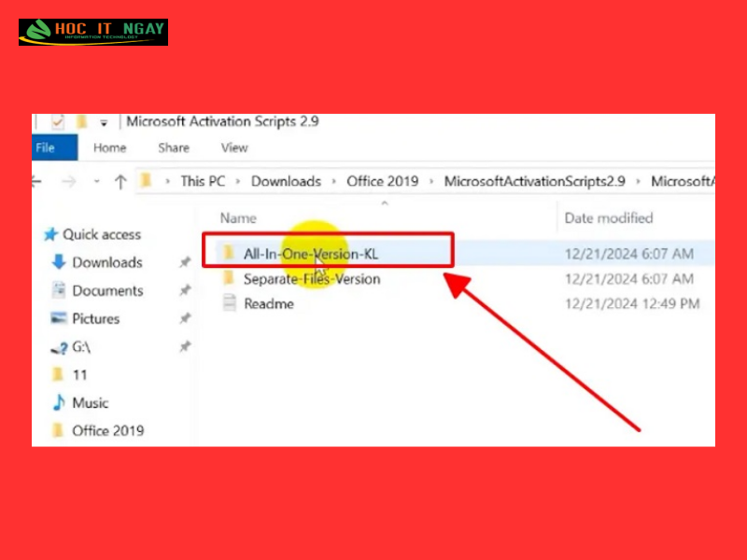
Task: Open Quick access in navigation pane
Action: pos(102,235)
